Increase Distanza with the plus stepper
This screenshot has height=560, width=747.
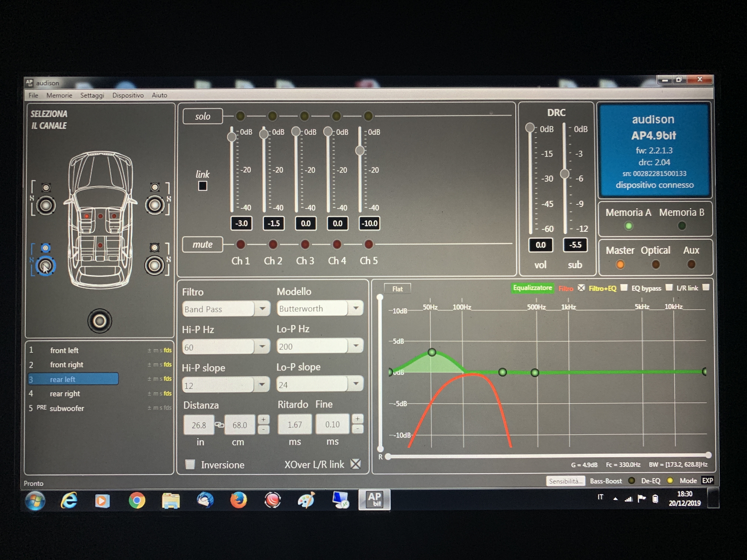(x=263, y=419)
